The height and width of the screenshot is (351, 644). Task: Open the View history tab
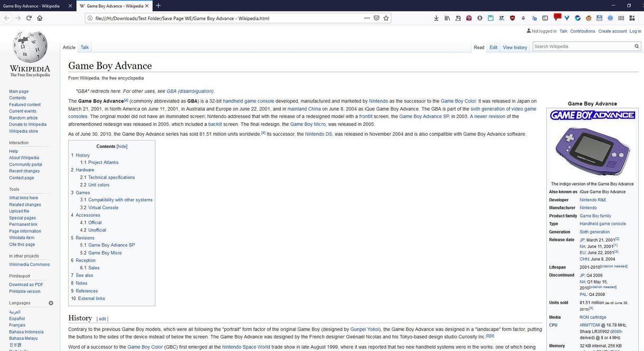pos(515,48)
